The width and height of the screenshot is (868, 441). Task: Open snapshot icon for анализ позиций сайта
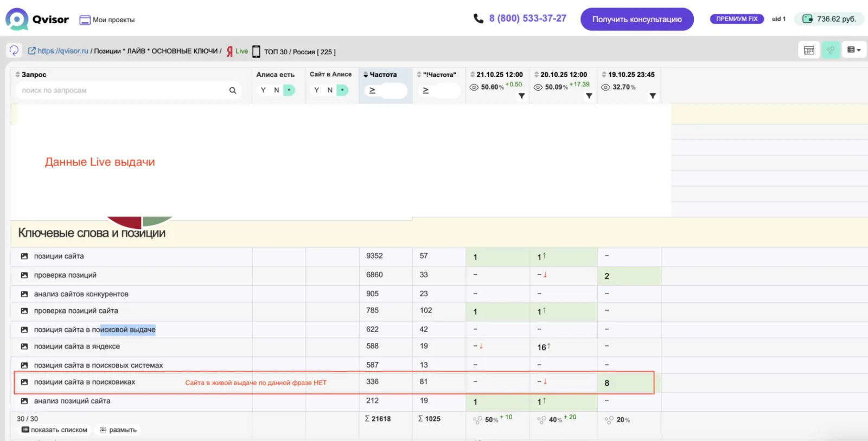pyautogui.click(x=24, y=401)
